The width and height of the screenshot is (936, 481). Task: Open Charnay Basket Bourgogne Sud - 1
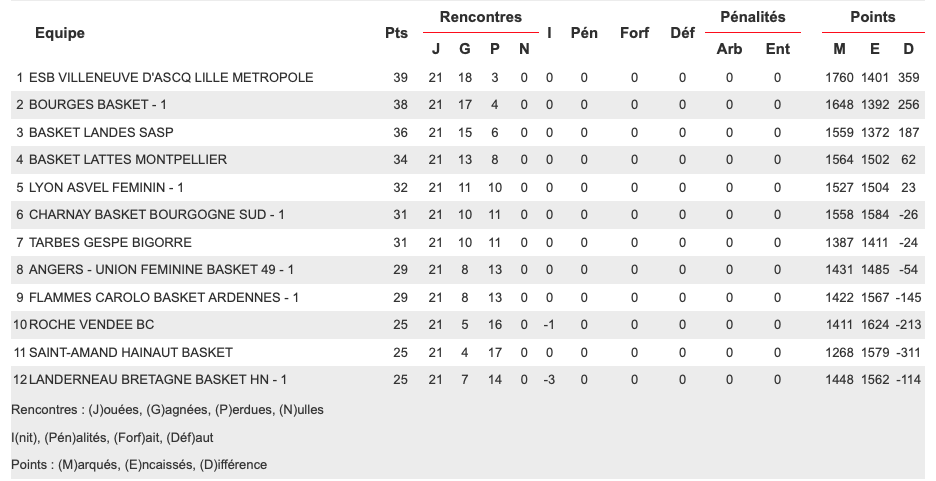pos(157,215)
